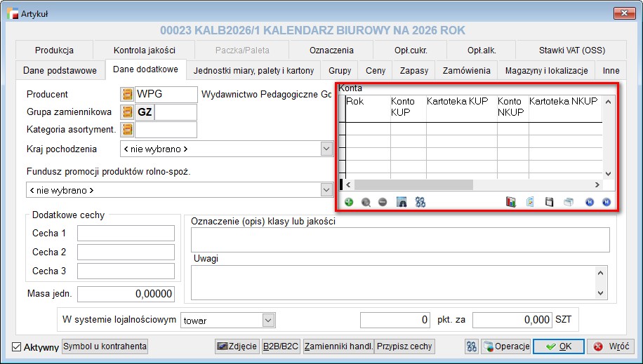Screen dimensions: 643x364
Task: Expand the Fundusz promocji dropdown
Action: click(326, 190)
